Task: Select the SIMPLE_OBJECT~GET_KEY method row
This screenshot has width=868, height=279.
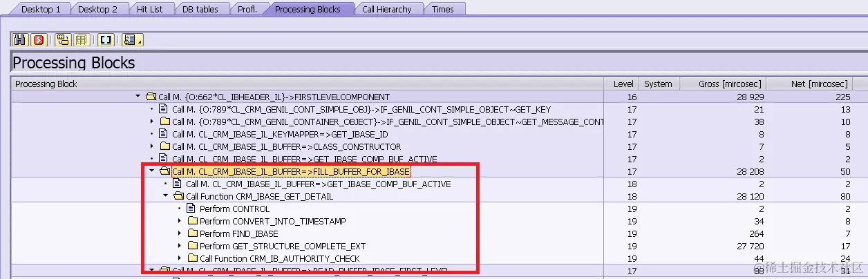Action: [361, 109]
